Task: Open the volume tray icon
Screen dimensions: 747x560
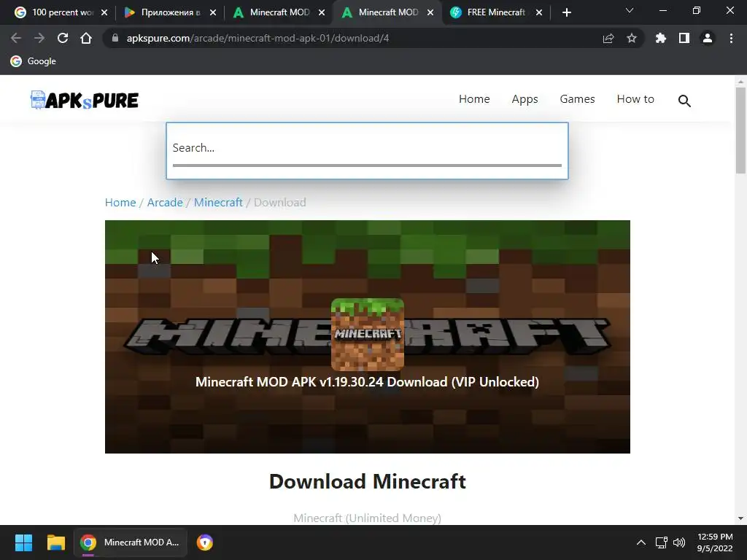Action: (679, 542)
